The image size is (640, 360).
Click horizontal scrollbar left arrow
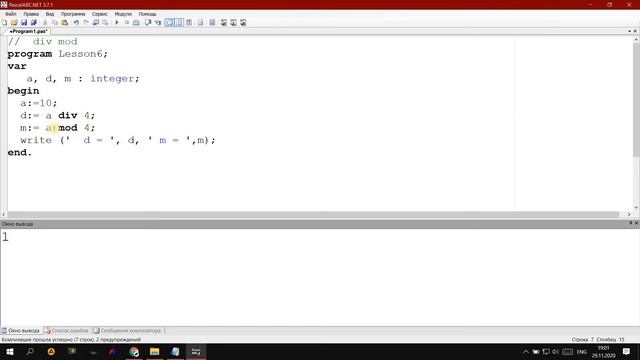coord(4,214)
